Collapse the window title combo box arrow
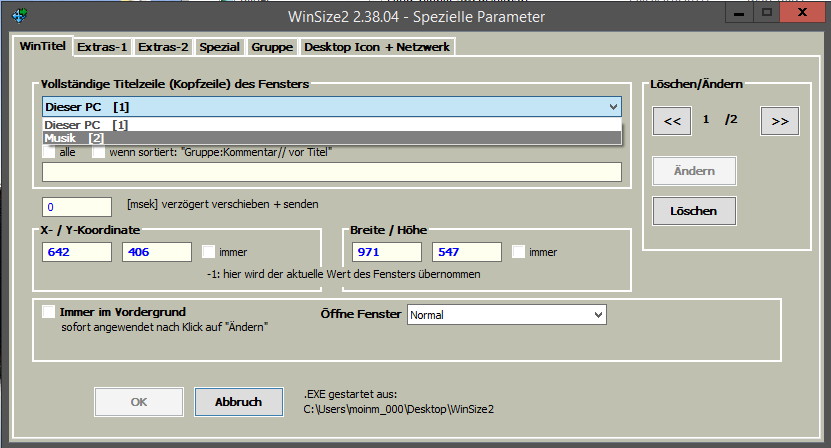This screenshot has height=448, width=831. 613,107
